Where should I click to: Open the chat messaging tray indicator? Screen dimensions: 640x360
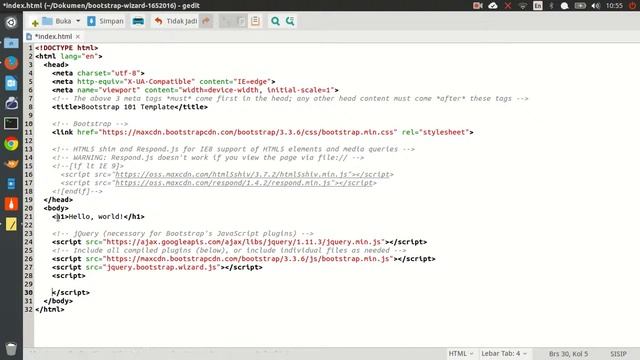564,6
